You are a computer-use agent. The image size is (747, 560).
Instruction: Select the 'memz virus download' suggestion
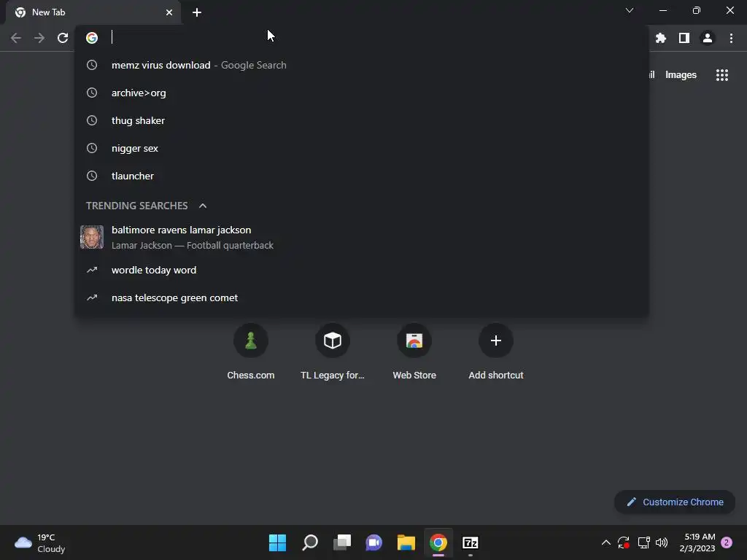[362, 65]
